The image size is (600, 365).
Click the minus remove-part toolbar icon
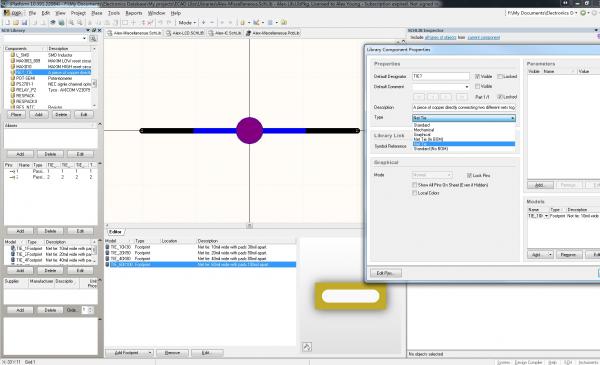212,23
